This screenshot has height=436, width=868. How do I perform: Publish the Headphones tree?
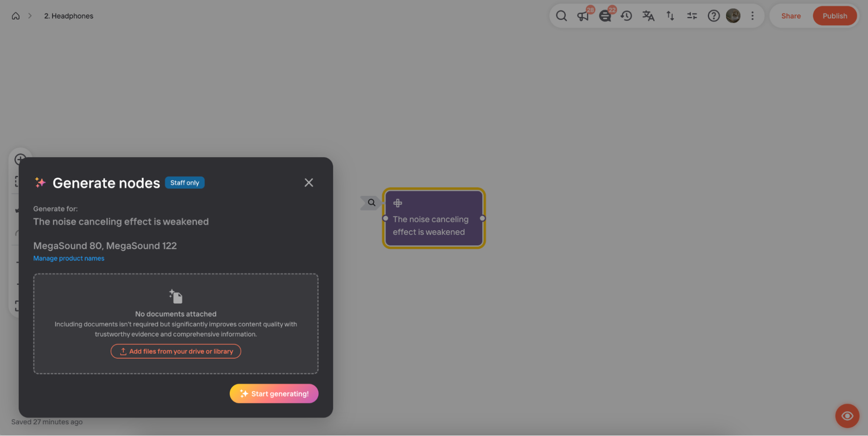pyautogui.click(x=835, y=16)
